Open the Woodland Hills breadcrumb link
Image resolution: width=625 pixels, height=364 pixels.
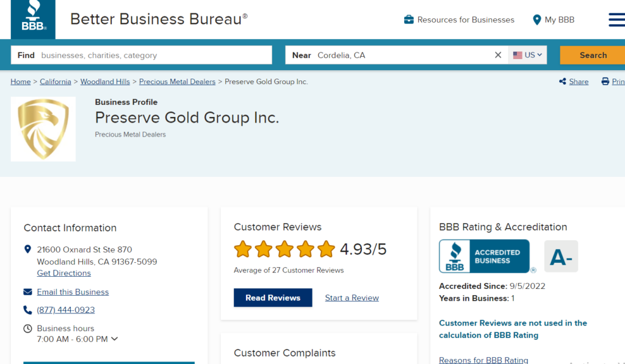pos(105,82)
